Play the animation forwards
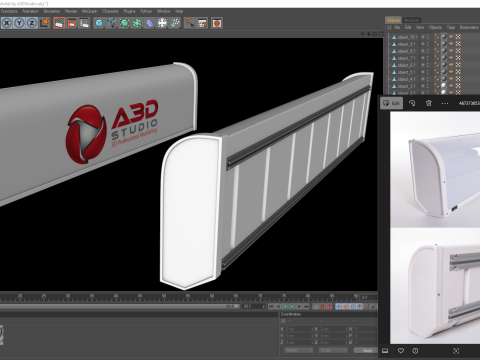The height and width of the screenshot is (360, 480). [x=292, y=306]
